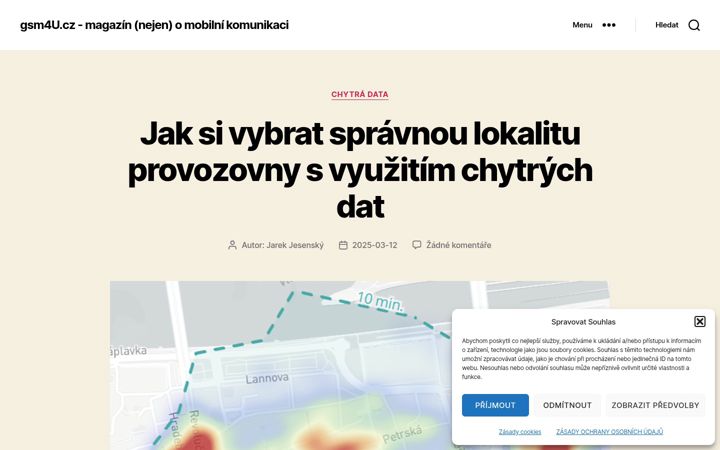The image size is (720, 450).
Task: Open the CHYTRÁ DATA category link
Action: click(360, 94)
